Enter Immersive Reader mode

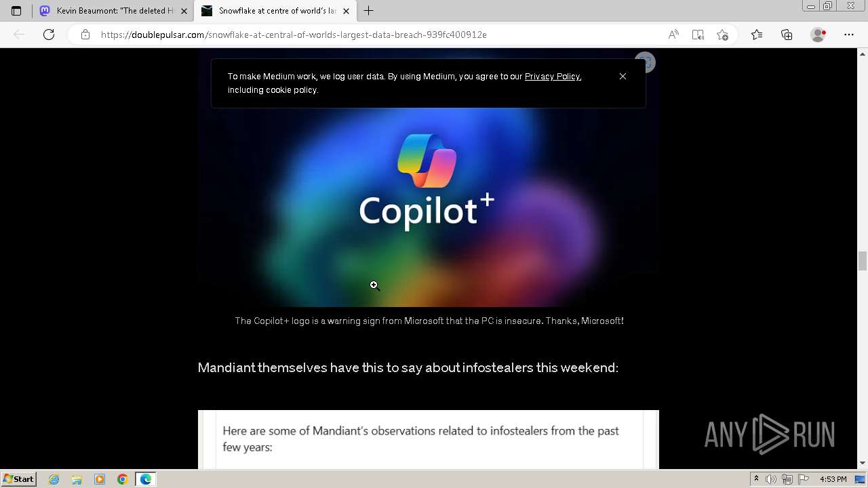click(x=698, y=35)
